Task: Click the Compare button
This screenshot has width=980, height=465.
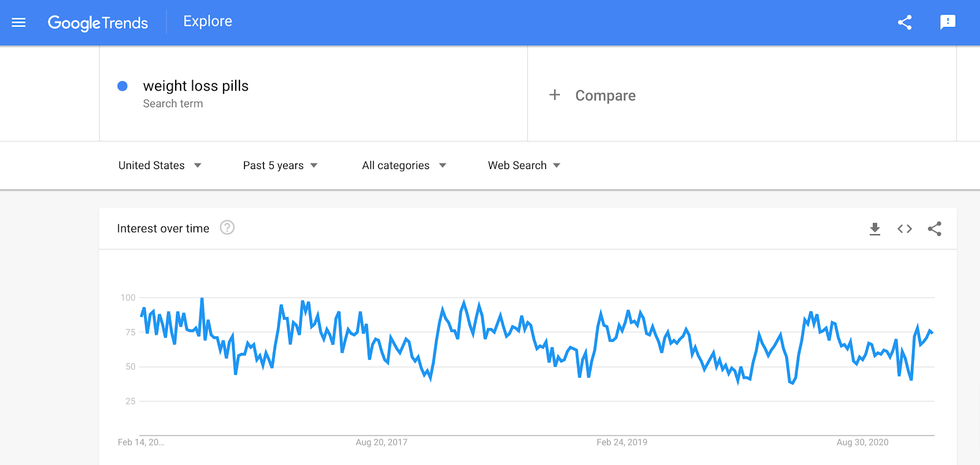Action: tap(605, 95)
